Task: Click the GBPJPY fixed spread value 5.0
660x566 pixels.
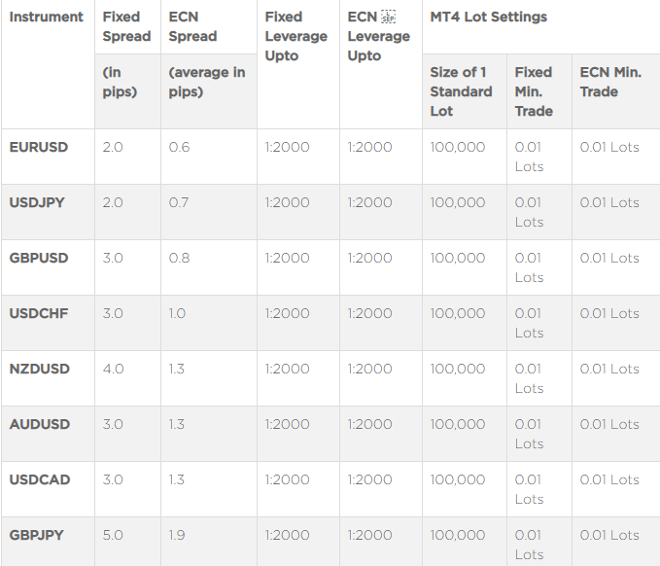Action: pyautogui.click(x=113, y=535)
